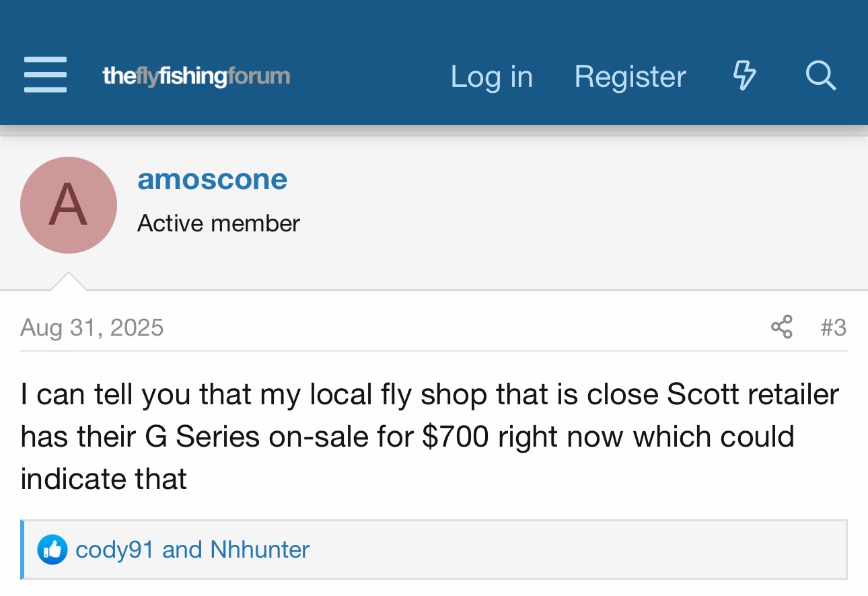The height and width of the screenshot is (596, 868).
Task: Click empty area of reactions bar
Action: pyautogui.click(x=572, y=550)
